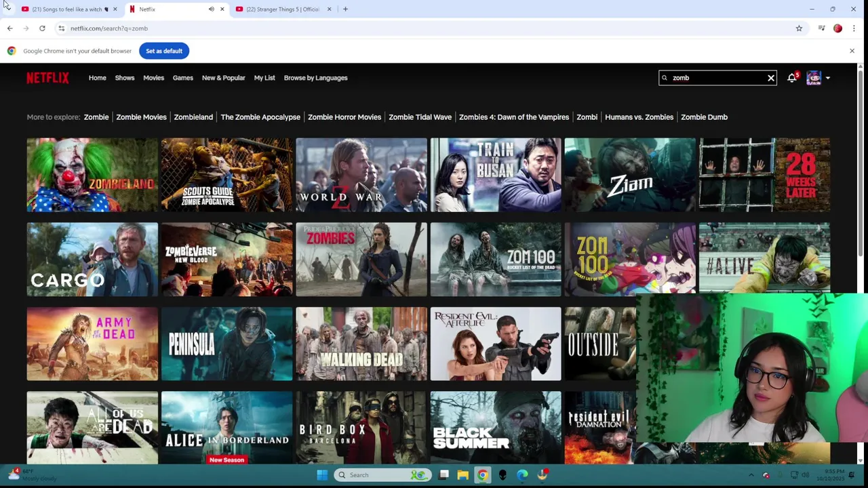Open All of Us Are Dead thumbnail
Screen dimensions: 868x488
point(92,428)
